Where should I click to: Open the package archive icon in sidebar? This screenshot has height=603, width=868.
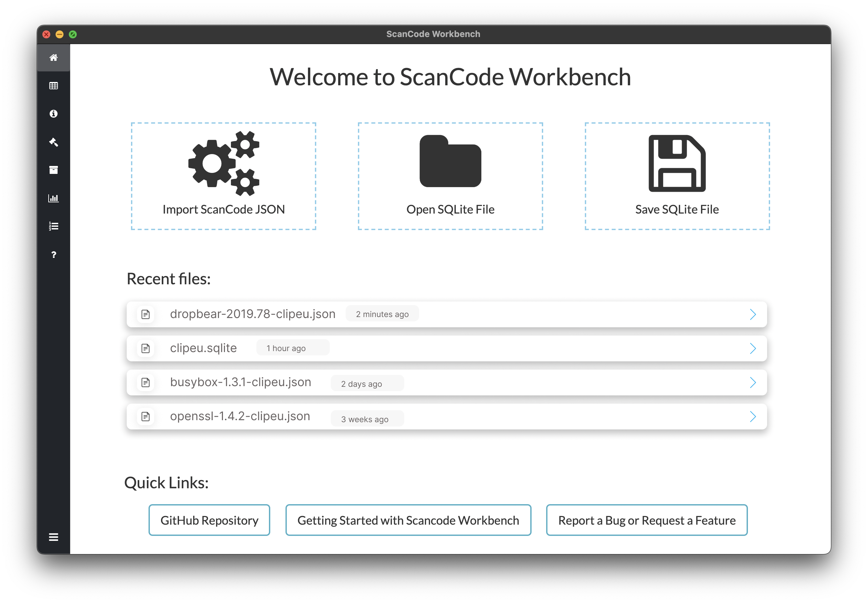click(x=53, y=170)
